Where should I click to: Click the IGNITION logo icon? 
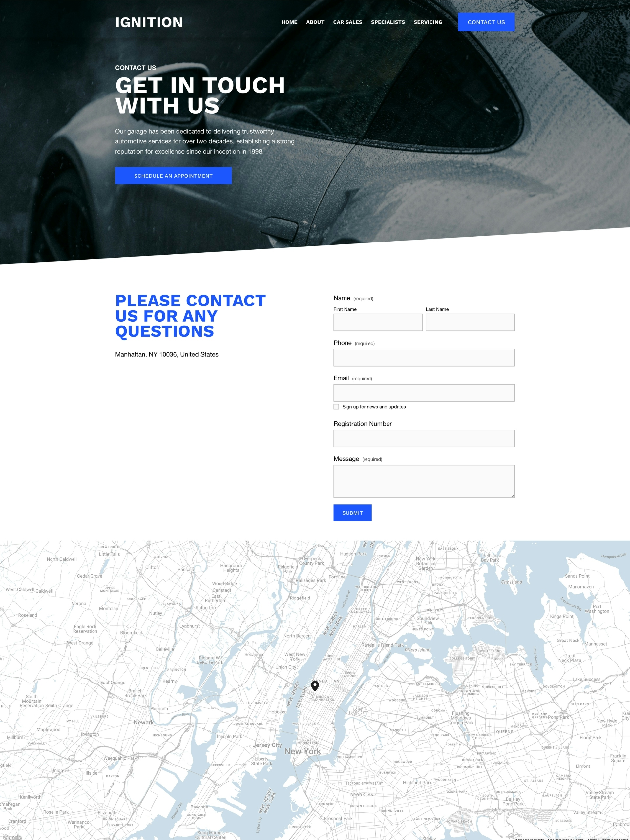tap(148, 21)
